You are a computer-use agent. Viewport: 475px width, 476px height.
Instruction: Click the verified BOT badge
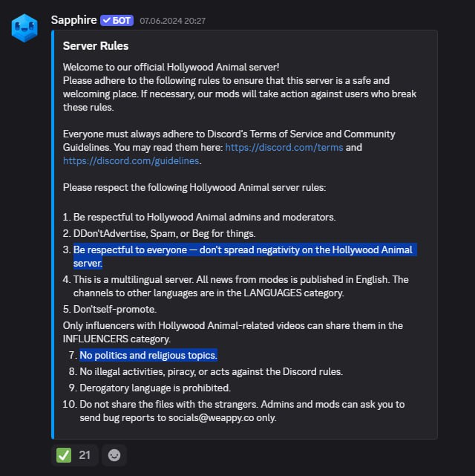[117, 20]
